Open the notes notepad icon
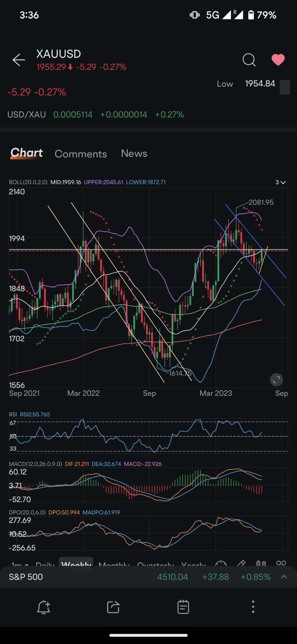 coord(183,607)
